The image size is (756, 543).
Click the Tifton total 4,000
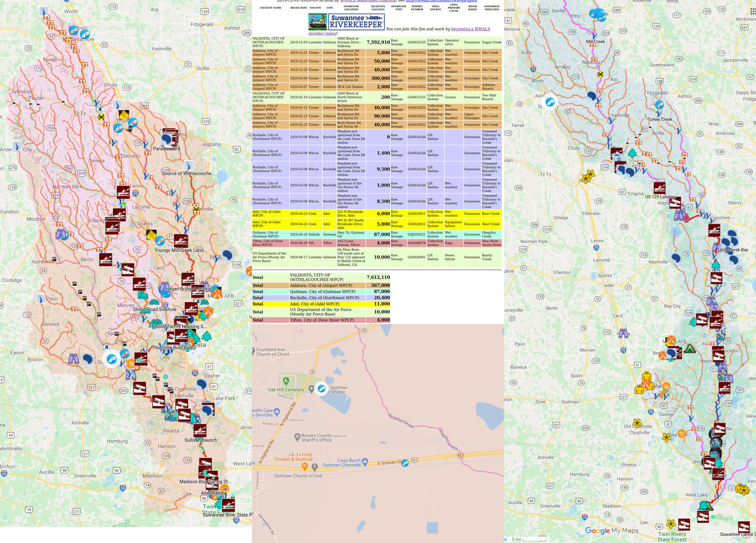point(378,320)
